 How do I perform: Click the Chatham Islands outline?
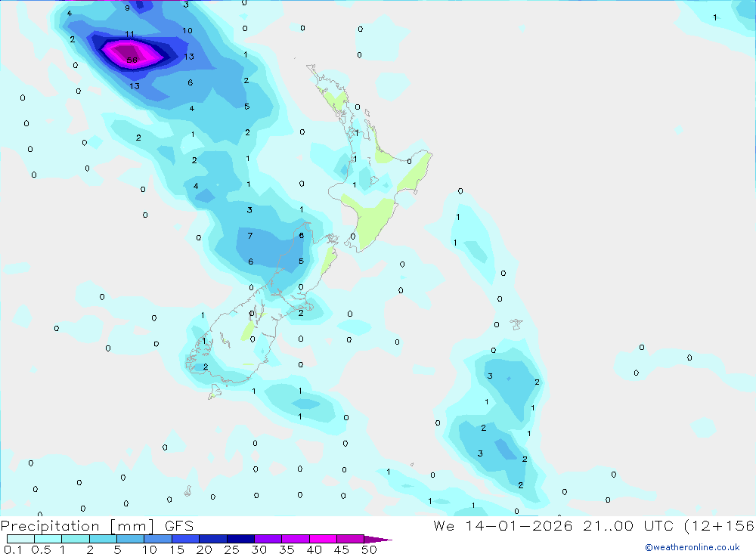(x=516, y=323)
